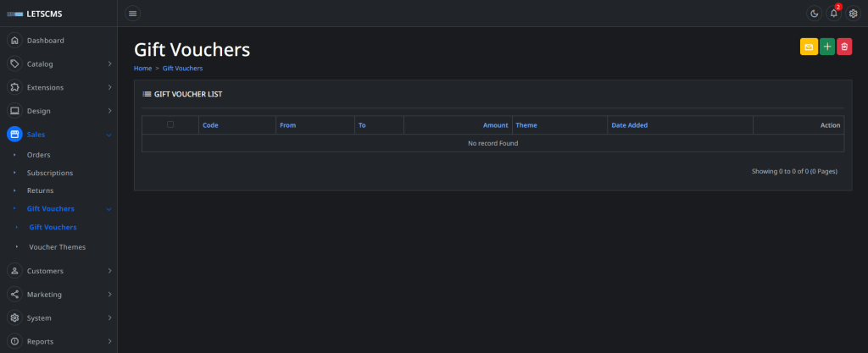Expand the System menu chevron
Screen dimensions: 868x353
tap(109, 318)
